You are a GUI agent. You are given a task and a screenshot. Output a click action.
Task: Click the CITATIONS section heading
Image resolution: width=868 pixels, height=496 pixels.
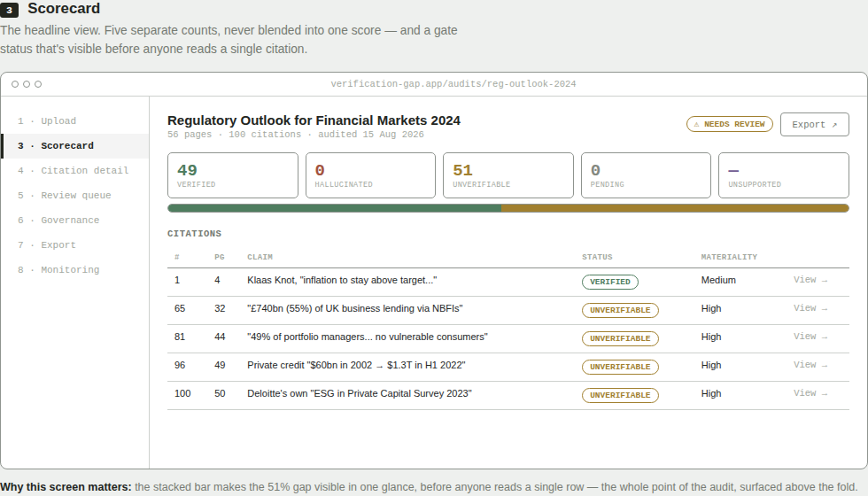click(x=194, y=234)
